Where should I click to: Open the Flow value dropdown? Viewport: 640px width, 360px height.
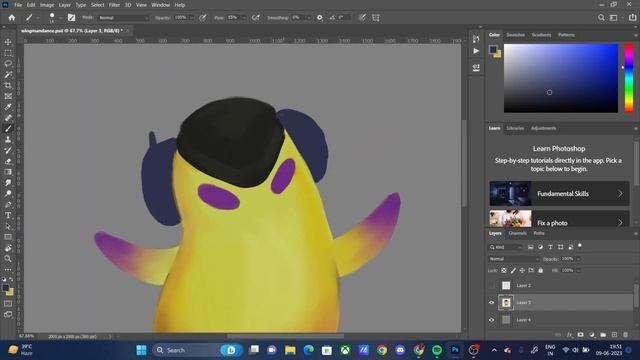point(244,18)
